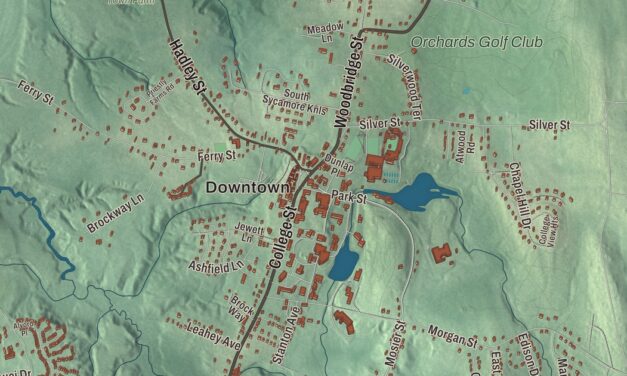627x376 pixels.
Task: Click the Meadow Ln label
Action: click(x=325, y=32)
